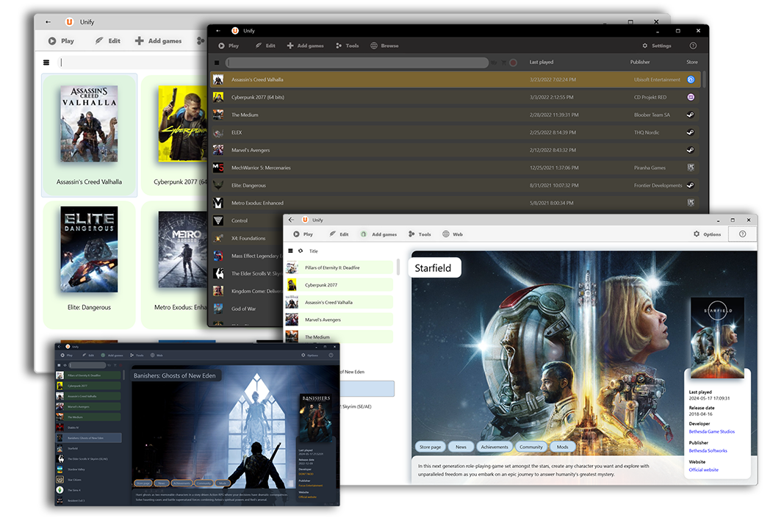The width and height of the screenshot is (773, 532).
Task: Click the Ubisoft store icon on Assassin's Creed row
Action: click(x=691, y=79)
